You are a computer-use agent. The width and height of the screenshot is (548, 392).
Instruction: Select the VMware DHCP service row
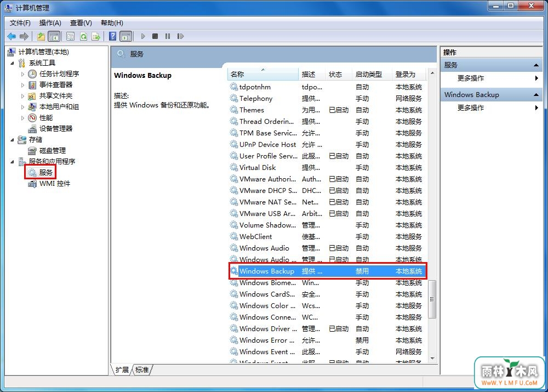(x=328, y=191)
